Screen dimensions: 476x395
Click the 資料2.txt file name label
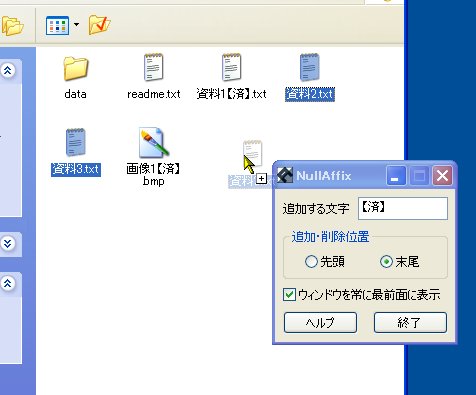pyautogui.click(x=310, y=94)
